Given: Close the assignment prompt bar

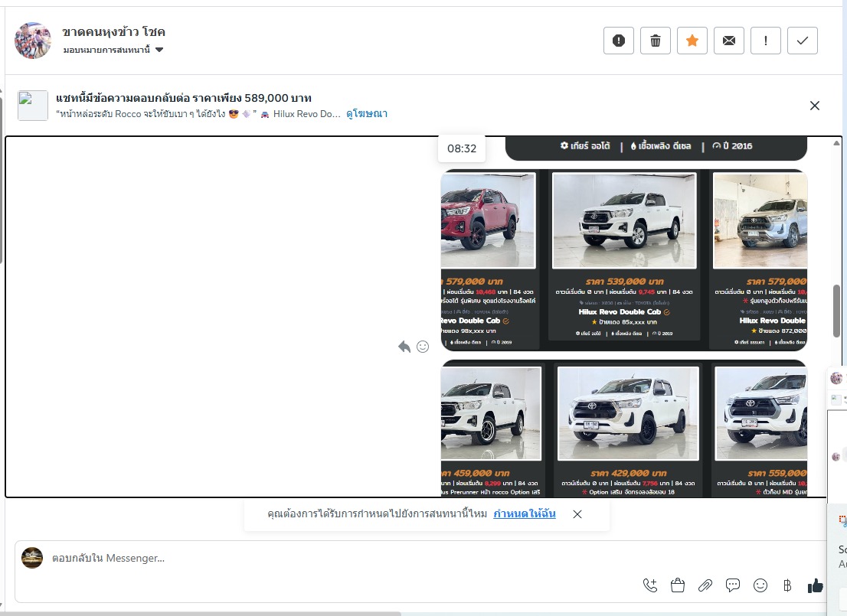Looking at the screenshot, I should coord(577,514).
